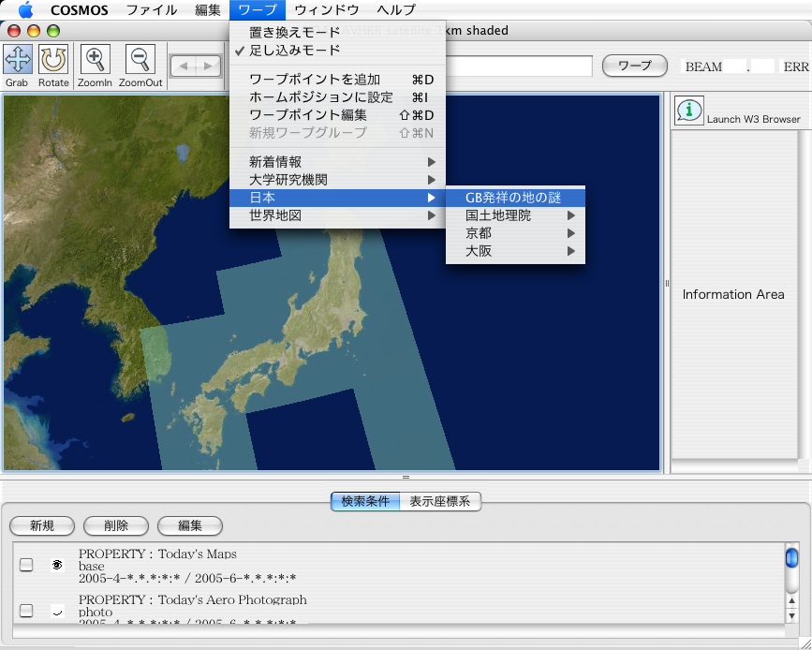812x650 pixels.
Task: Expand the 京都 submenu
Action: click(515, 233)
